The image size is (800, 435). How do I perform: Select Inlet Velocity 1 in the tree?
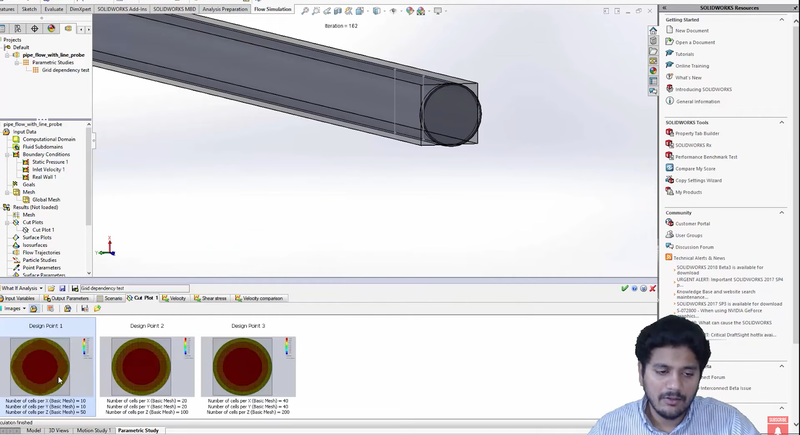tap(48, 169)
